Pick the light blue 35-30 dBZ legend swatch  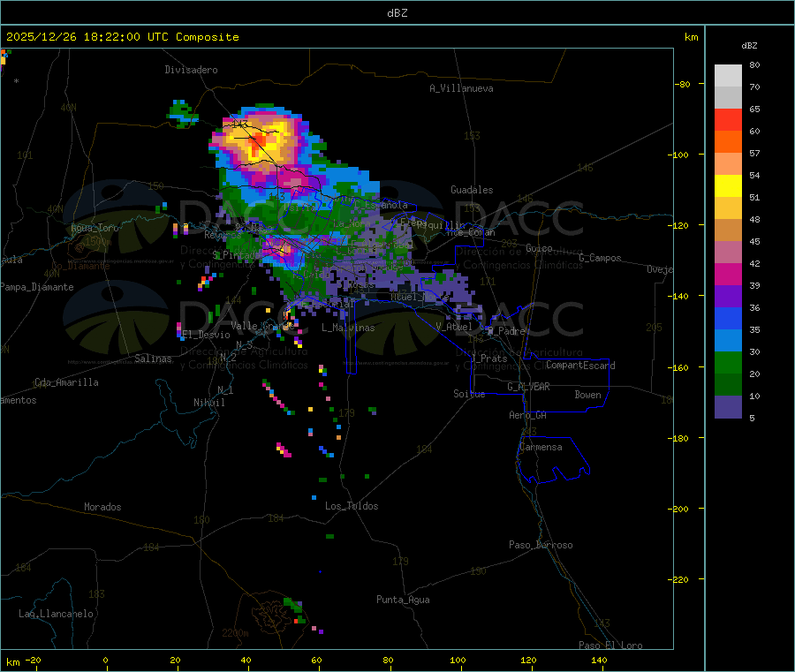728,341
